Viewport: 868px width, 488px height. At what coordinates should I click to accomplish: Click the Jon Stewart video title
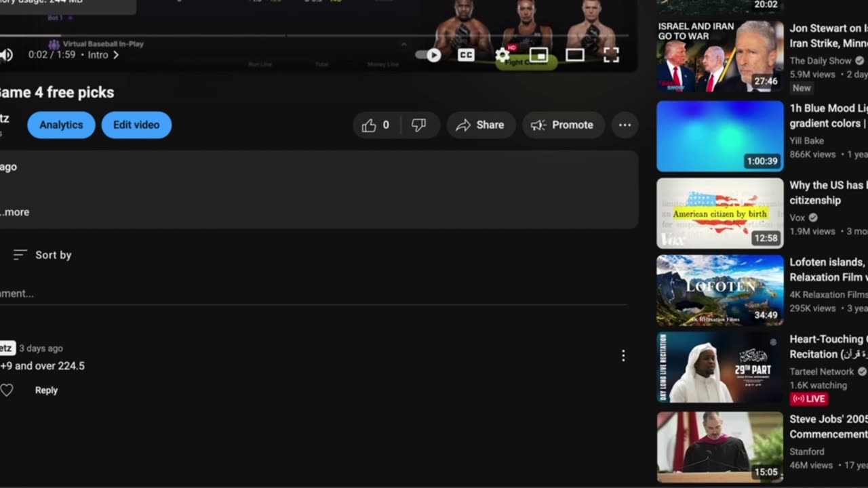coord(829,36)
